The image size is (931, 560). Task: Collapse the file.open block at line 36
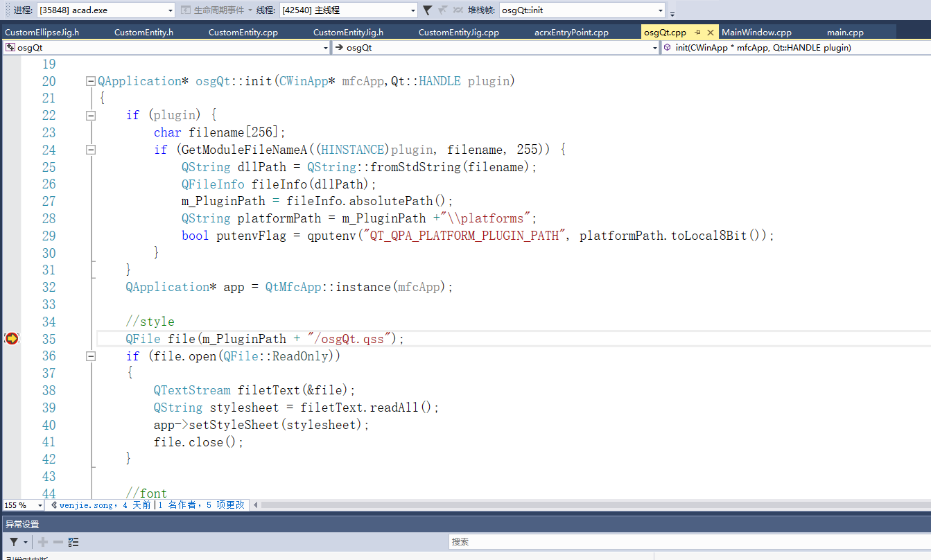click(x=90, y=356)
